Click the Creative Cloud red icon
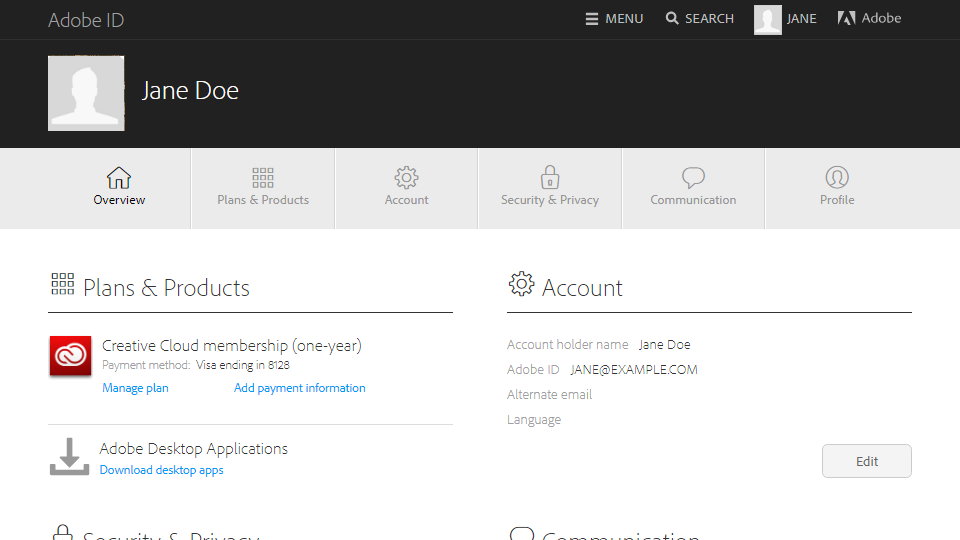Image resolution: width=960 pixels, height=540 pixels. (x=70, y=357)
